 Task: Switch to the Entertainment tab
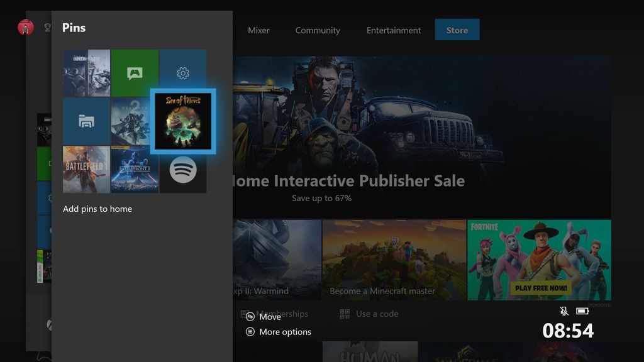tap(394, 30)
